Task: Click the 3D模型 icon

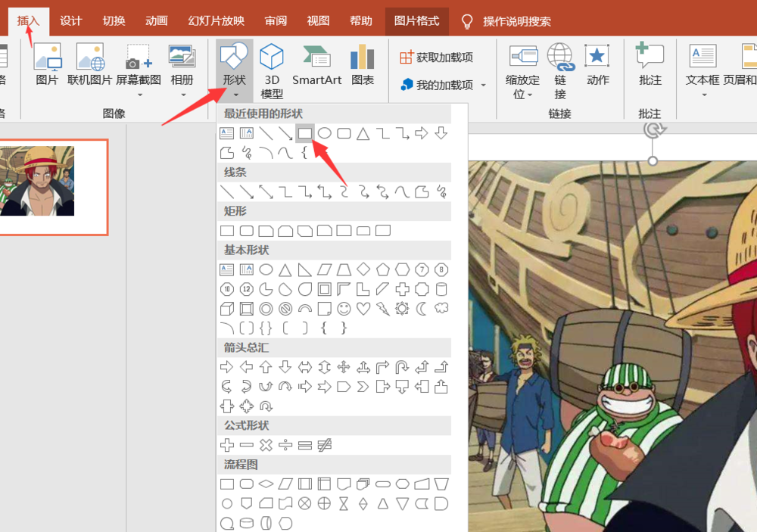Action: click(272, 71)
